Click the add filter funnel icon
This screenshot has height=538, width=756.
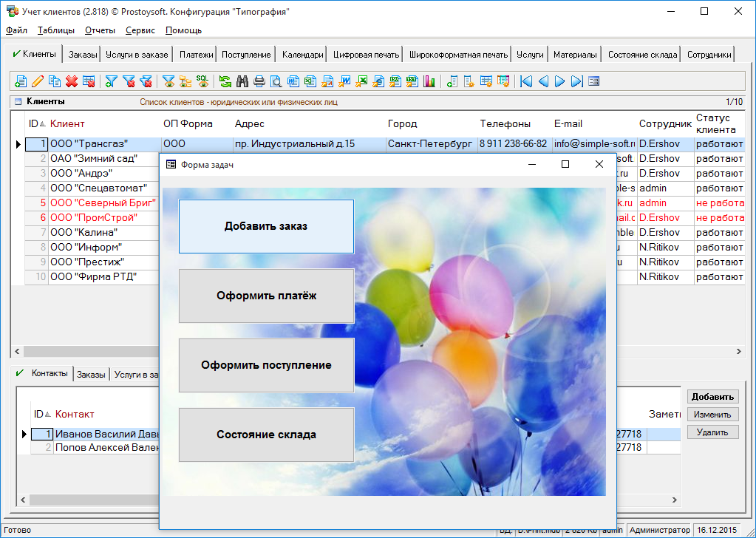[112, 81]
